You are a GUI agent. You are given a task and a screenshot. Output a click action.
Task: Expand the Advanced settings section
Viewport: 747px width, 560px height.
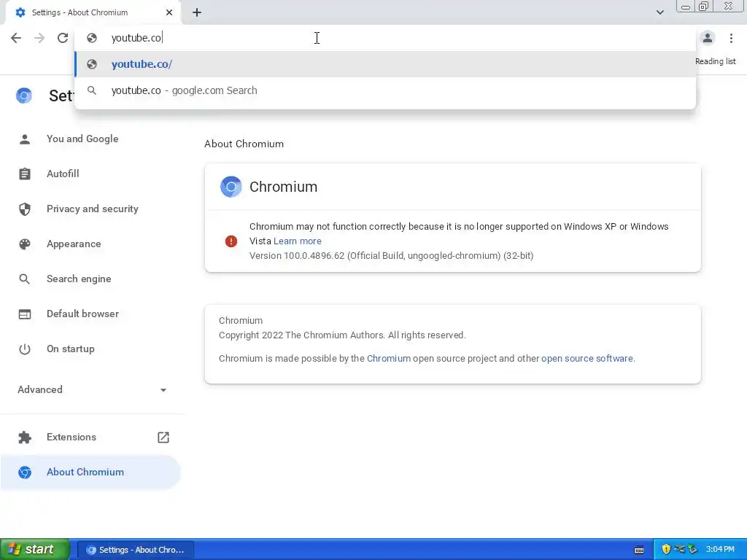pos(92,389)
